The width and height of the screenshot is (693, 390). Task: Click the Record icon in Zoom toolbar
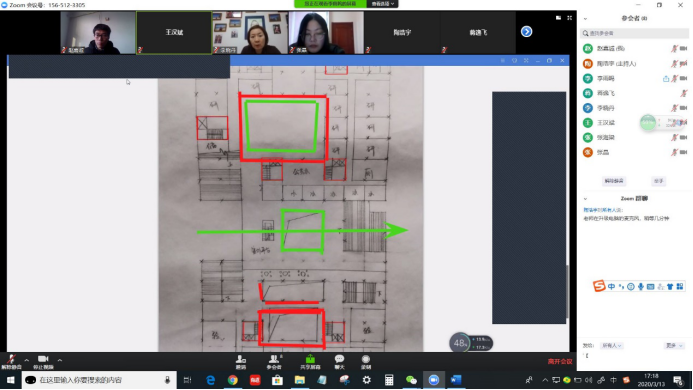coord(366,362)
